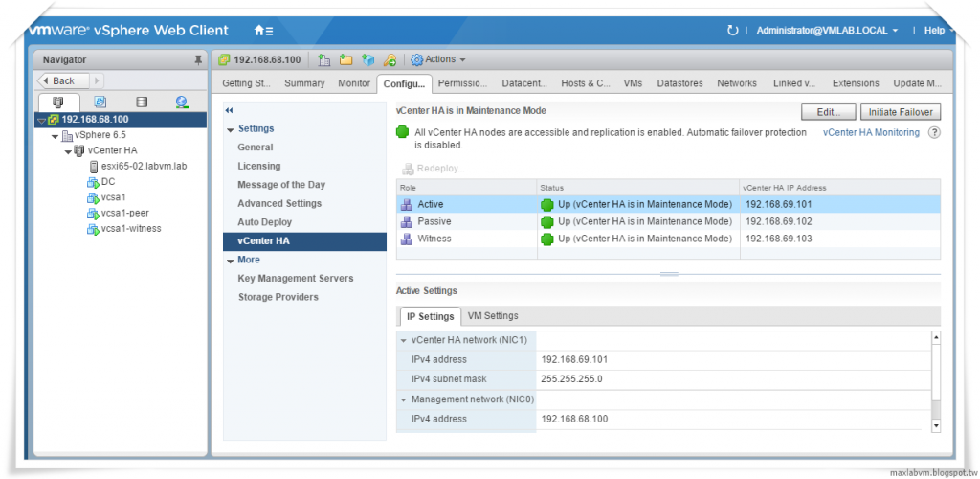Select the IP Settings tab

point(430,316)
